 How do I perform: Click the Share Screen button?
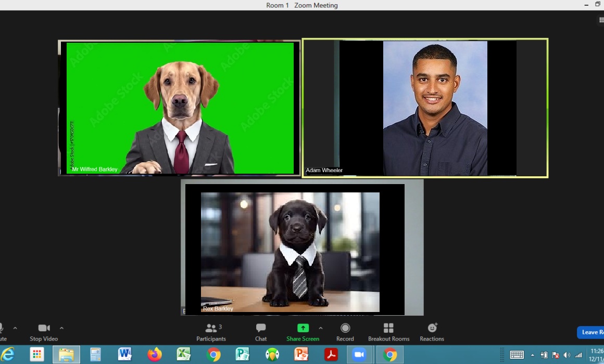pyautogui.click(x=303, y=332)
